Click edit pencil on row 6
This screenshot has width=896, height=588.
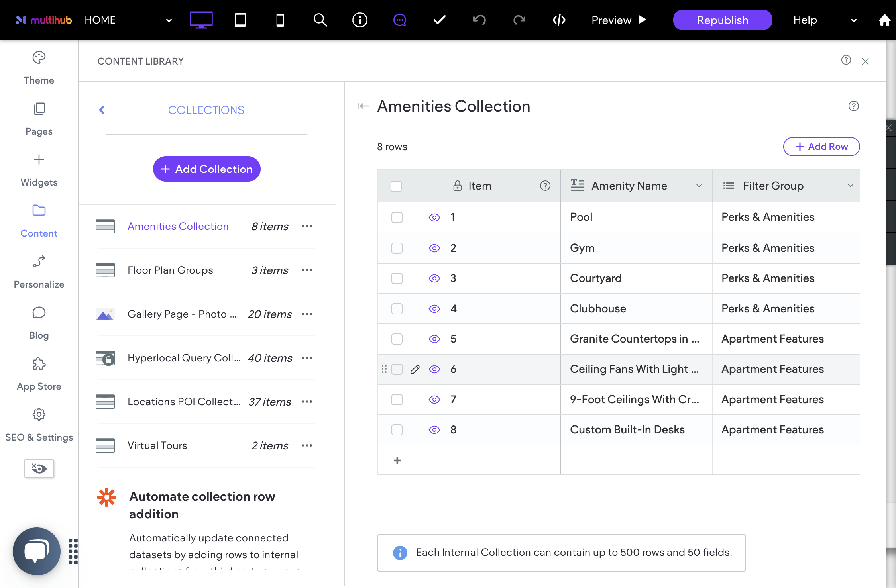(x=415, y=369)
